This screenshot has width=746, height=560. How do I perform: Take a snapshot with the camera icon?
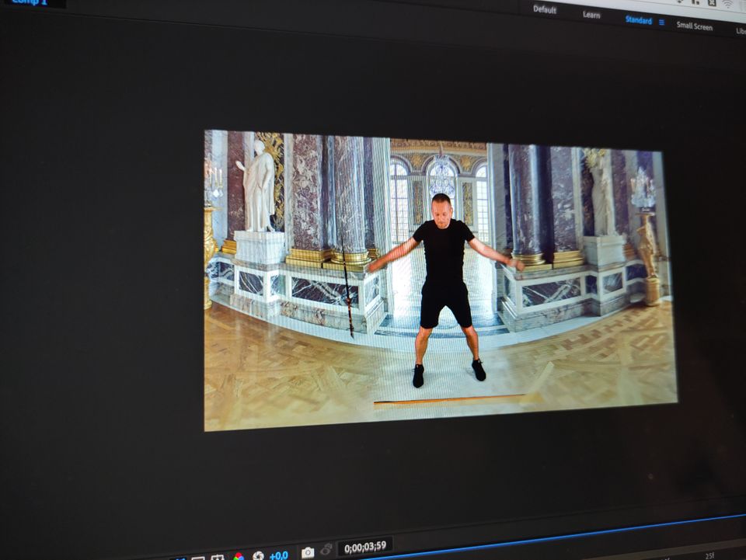[308, 552]
